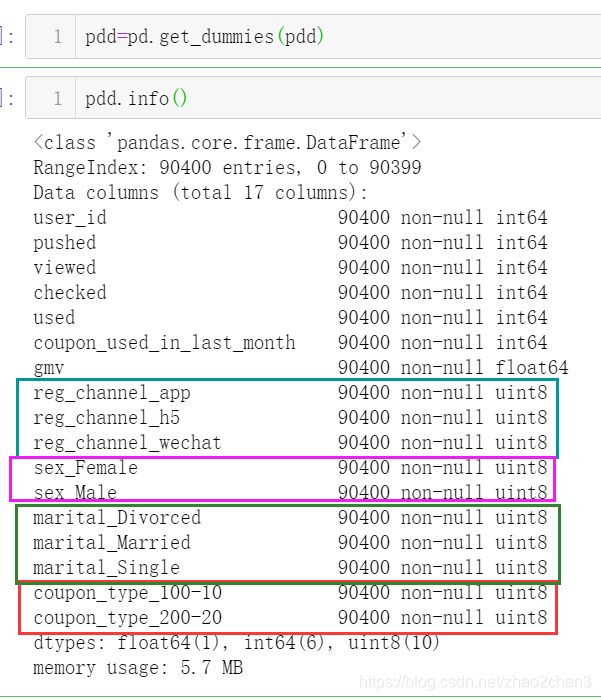
Task: Click the RangeIndex 90400 entries line
Action: 227,168
